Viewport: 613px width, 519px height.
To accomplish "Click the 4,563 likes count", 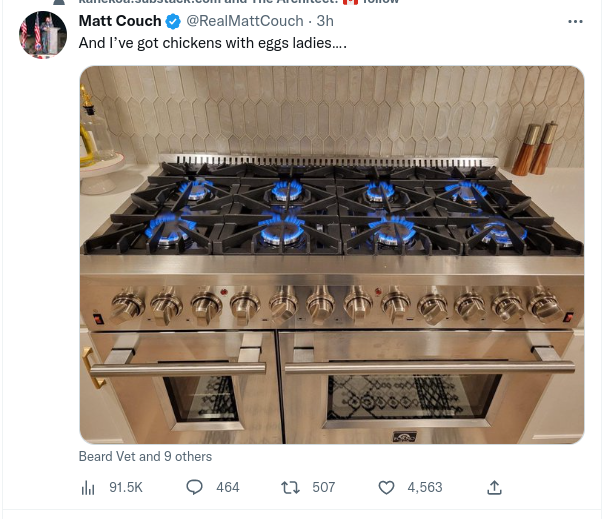I will click(424, 487).
